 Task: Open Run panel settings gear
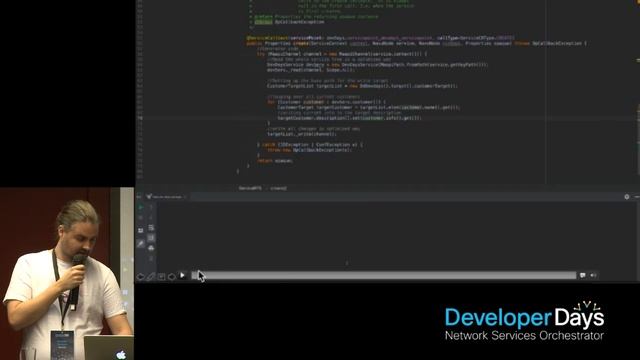click(627, 197)
